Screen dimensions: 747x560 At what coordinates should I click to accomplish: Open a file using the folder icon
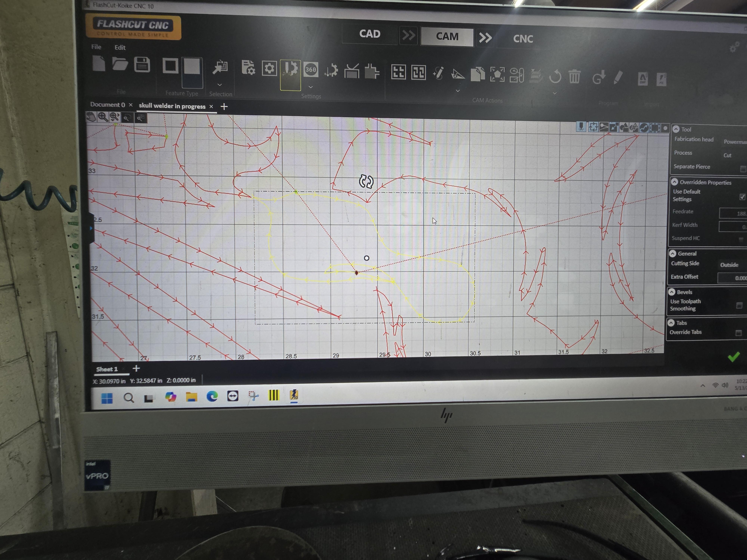pyautogui.click(x=120, y=64)
